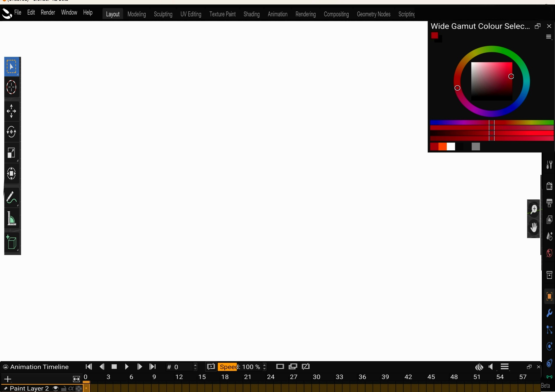Click the current frame number field
Screen dimensions: 555x392
[x=181, y=367]
